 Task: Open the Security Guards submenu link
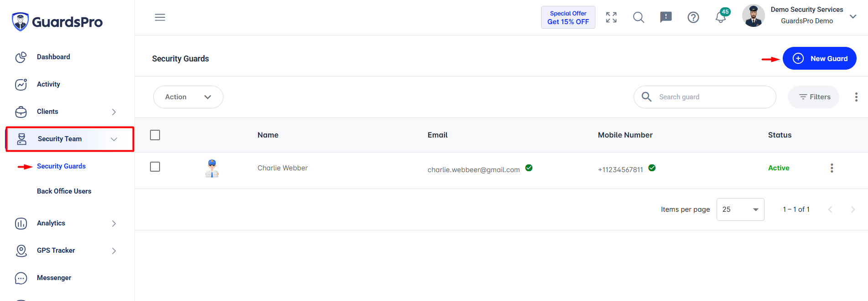[x=61, y=166]
